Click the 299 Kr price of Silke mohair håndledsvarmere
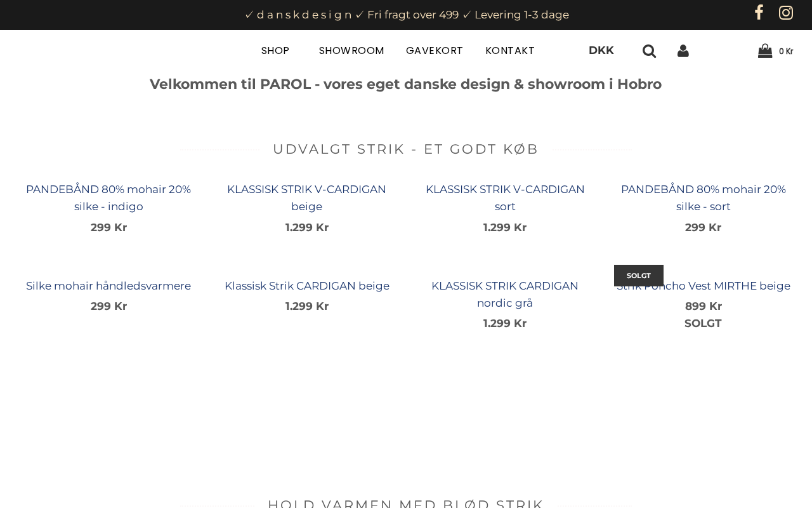812x508 pixels. coord(108,306)
